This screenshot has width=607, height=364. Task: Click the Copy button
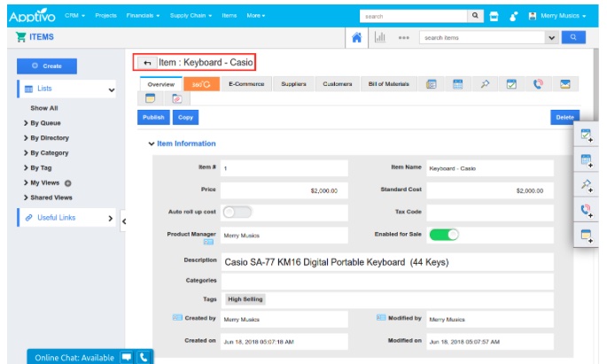185,117
